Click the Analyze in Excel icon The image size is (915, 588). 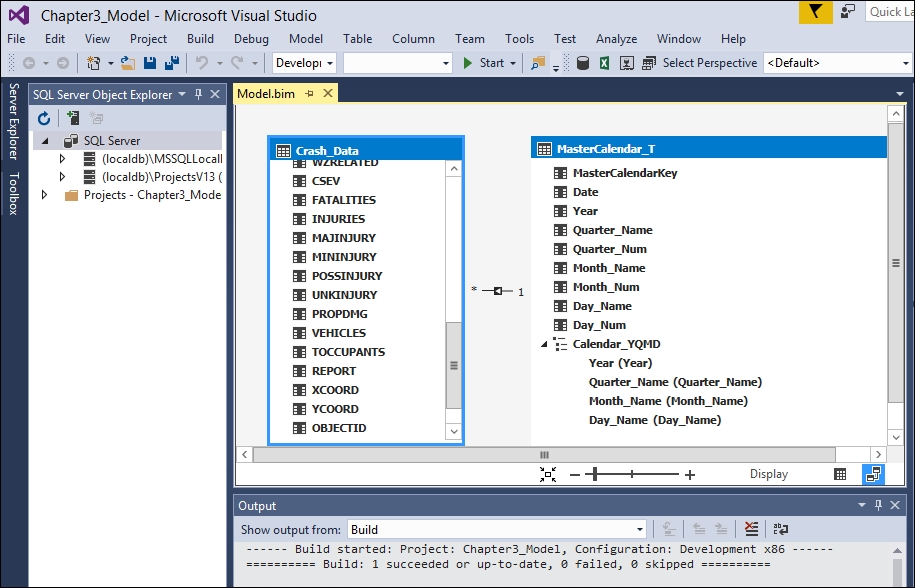click(605, 63)
